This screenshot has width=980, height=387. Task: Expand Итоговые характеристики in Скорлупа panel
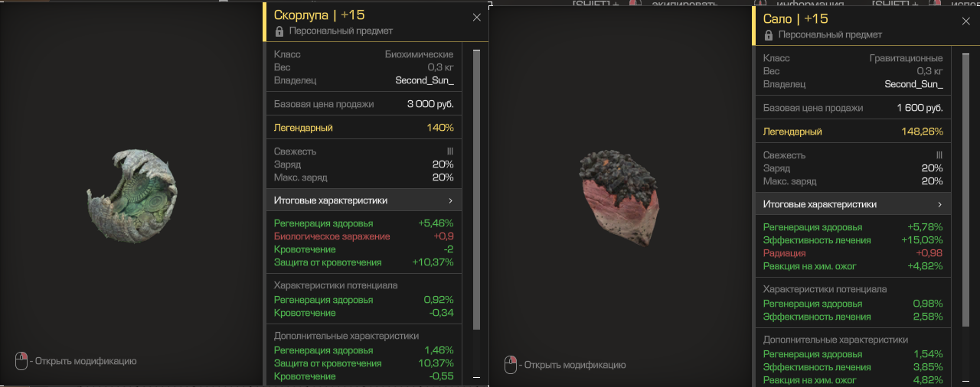(x=364, y=200)
